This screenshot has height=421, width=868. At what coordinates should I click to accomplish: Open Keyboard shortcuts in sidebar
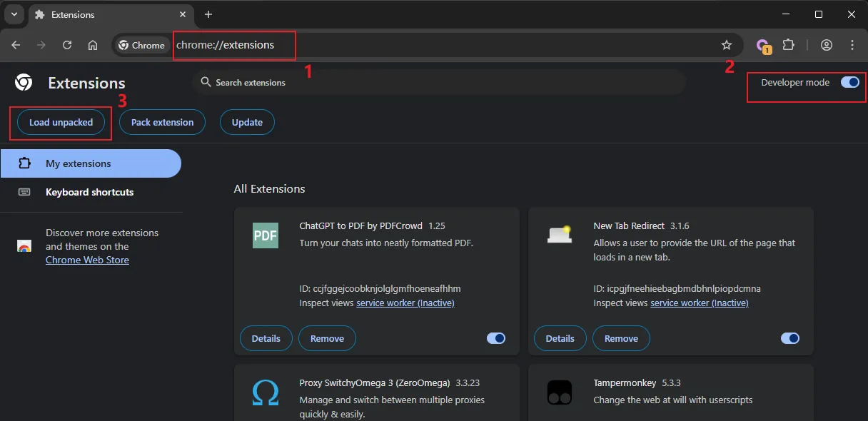click(x=91, y=192)
